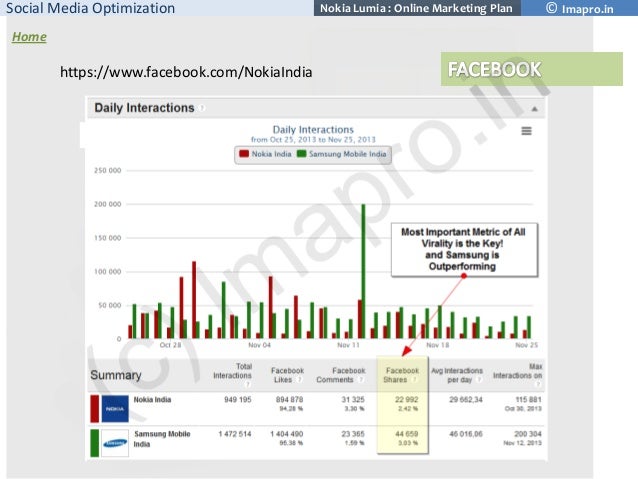Click Nokia comments value 31 325

click(x=353, y=400)
